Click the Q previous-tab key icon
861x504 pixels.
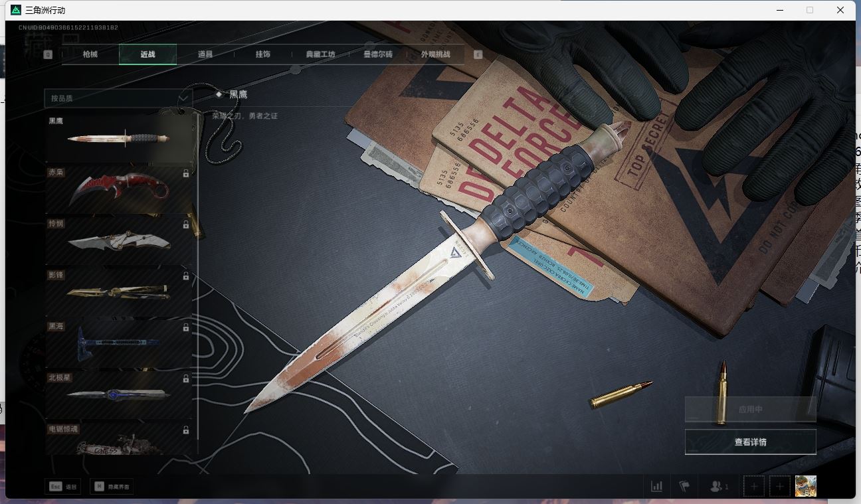click(x=48, y=54)
